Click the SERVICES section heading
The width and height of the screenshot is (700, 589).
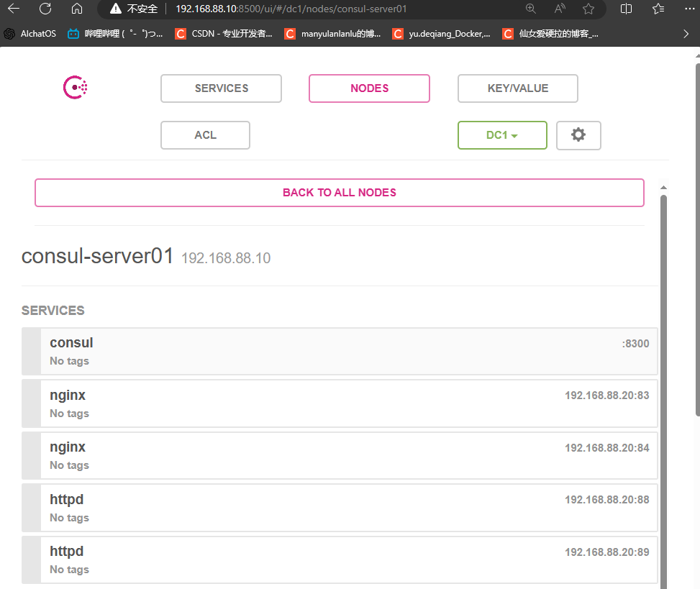point(53,311)
